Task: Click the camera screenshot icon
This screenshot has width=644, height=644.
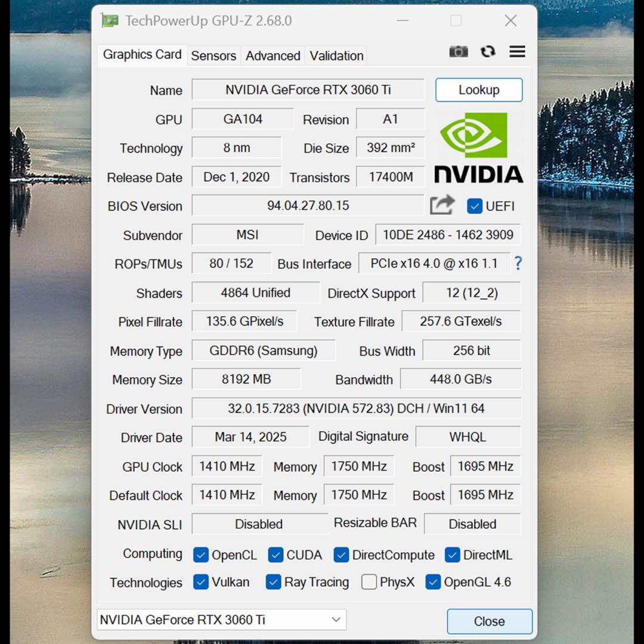Action: tap(459, 52)
